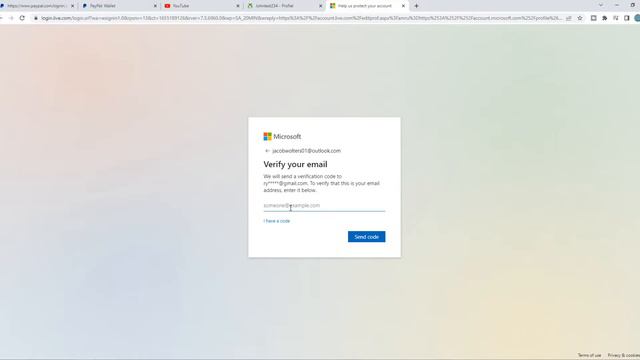Open the Privacy & cookies link
The height and width of the screenshot is (360, 640).
click(x=624, y=355)
